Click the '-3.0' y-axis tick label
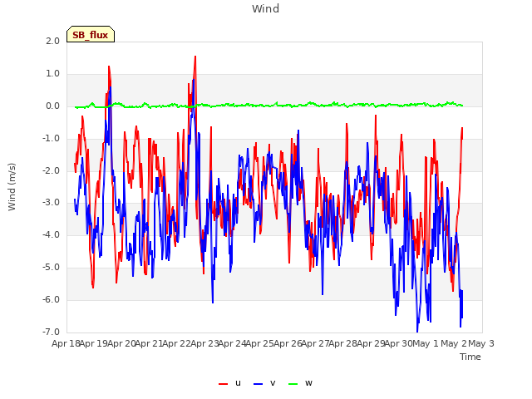This screenshot has width=532, height=399. 51,203
